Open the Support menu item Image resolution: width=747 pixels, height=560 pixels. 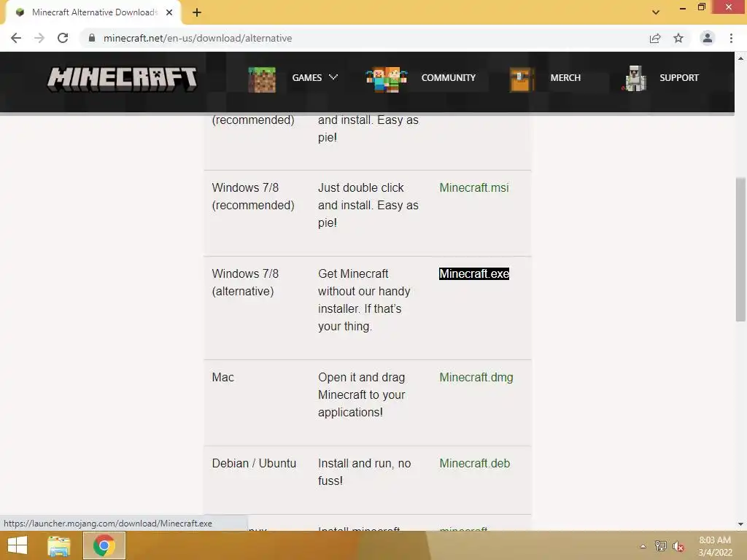679,77
